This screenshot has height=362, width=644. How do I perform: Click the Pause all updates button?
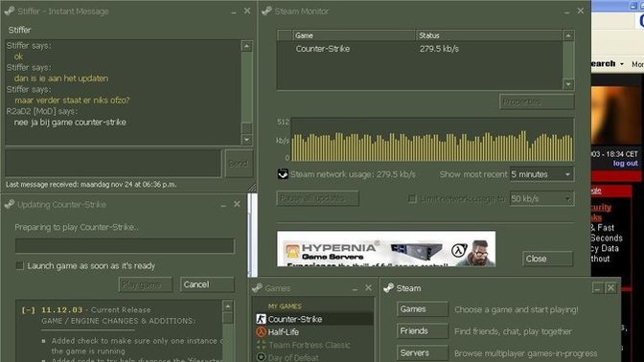[x=317, y=198]
